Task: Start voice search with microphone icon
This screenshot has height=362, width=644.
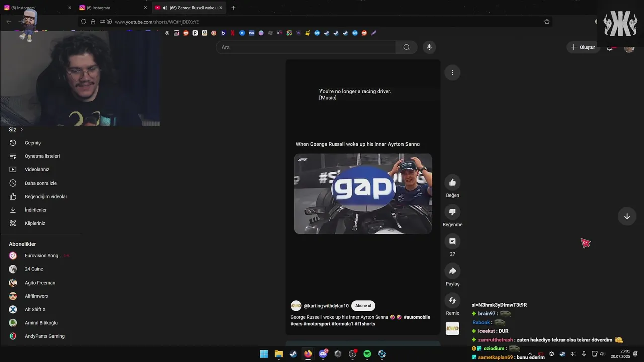Action: 429,47
